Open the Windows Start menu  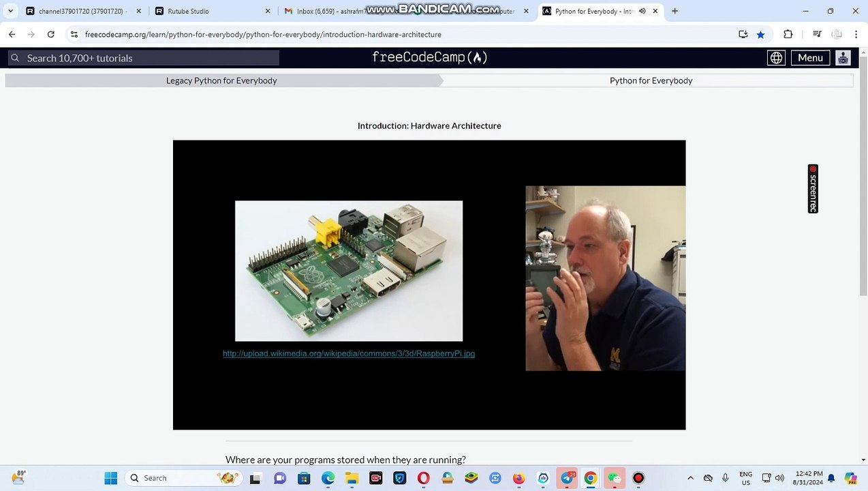tap(110, 478)
